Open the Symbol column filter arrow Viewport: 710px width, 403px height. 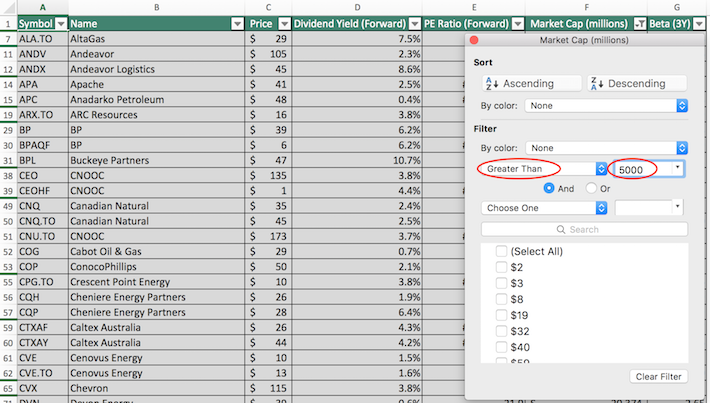pyautogui.click(x=60, y=22)
